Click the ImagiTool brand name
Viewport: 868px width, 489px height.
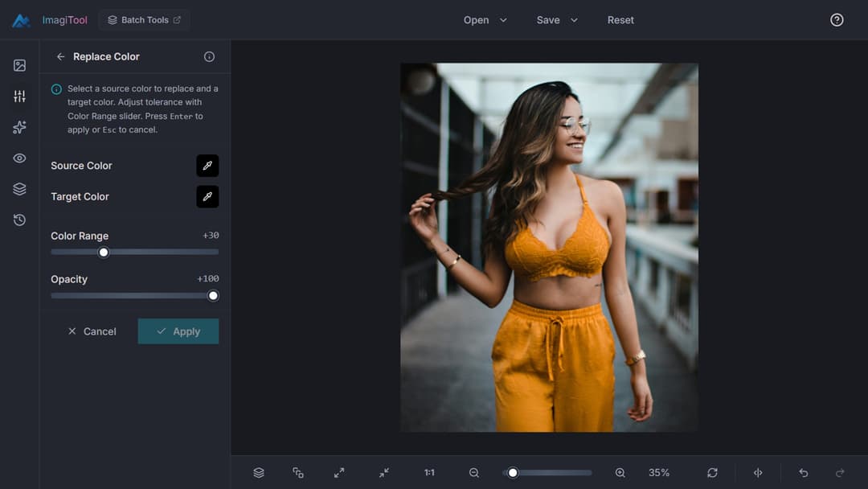(65, 20)
